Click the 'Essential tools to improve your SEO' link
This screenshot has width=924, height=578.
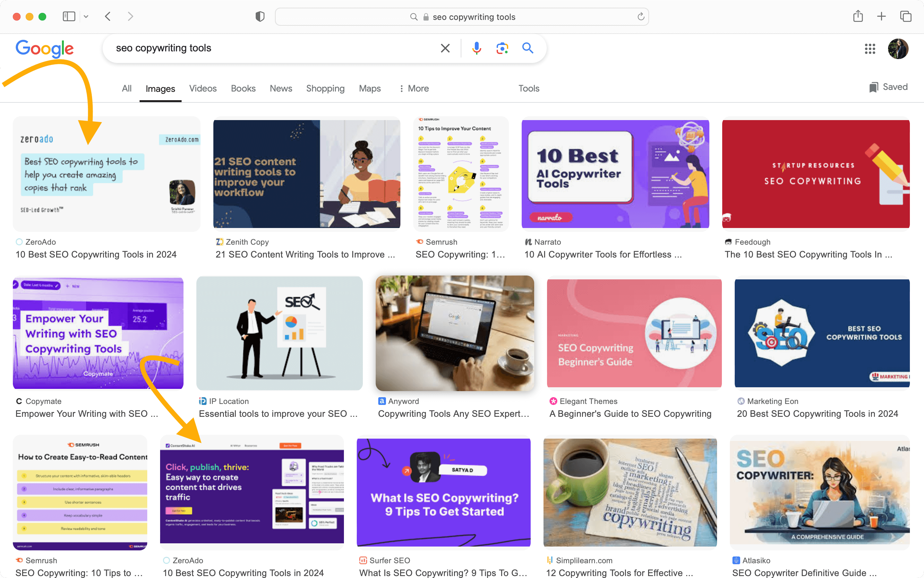click(x=278, y=414)
